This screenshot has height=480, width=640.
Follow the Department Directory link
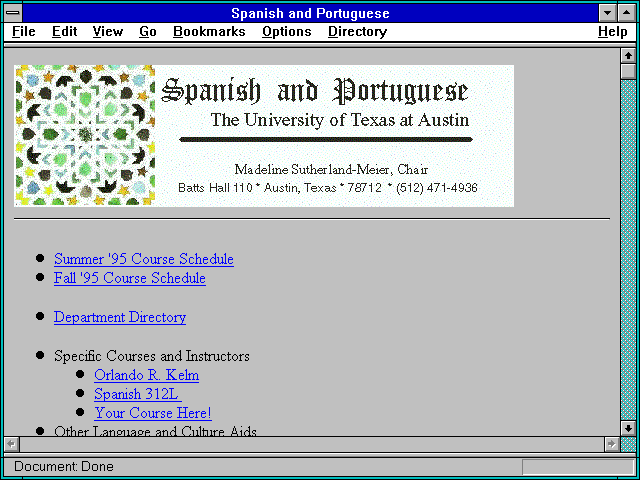pyautogui.click(x=120, y=317)
